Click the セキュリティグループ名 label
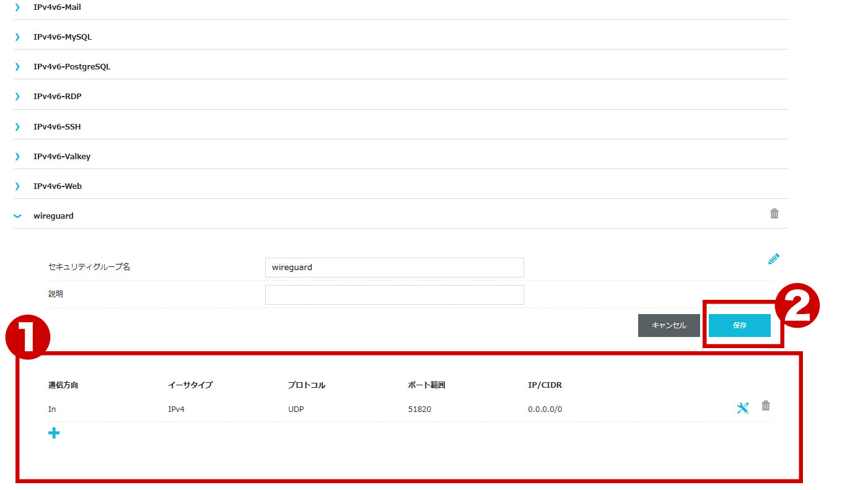868x490 pixels. tap(89, 267)
